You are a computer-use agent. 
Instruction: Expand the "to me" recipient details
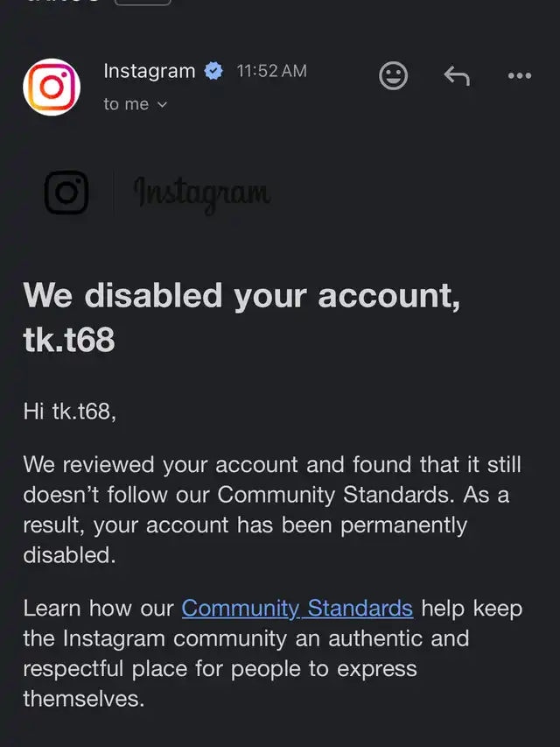pos(135,104)
